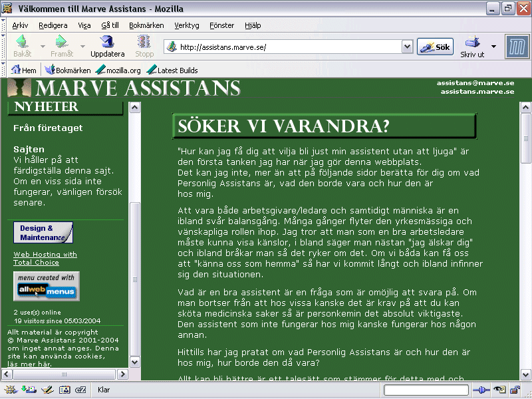The image size is (532, 399).
Task: Expand the URL address bar dropdown
Action: point(407,47)
